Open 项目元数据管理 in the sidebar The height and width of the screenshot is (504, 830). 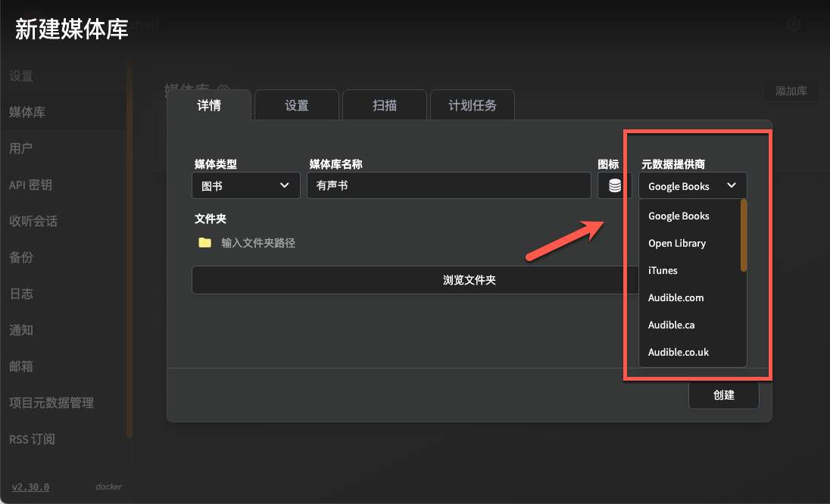click(x=64, y=403)
